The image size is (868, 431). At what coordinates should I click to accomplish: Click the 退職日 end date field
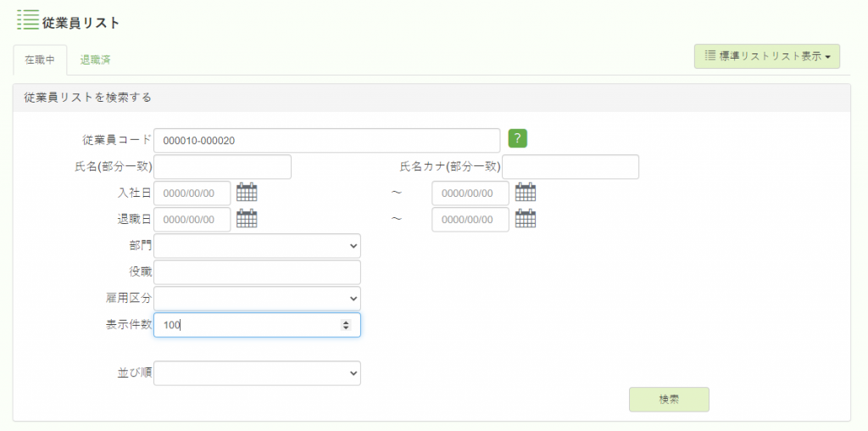[470, 220]
